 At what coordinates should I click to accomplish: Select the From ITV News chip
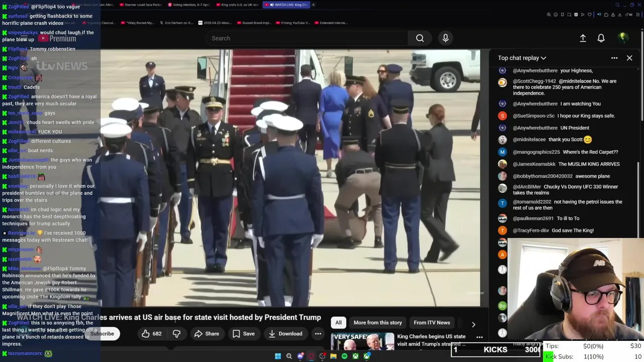click(432, 323)
